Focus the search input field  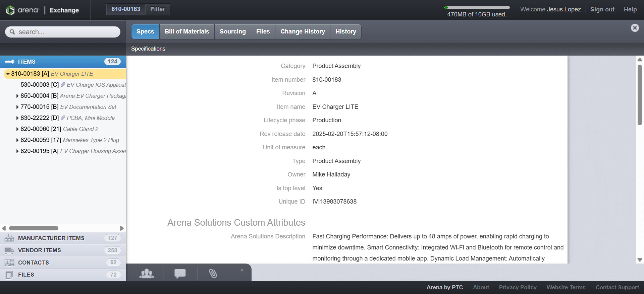pyautogui.click(x=63, y=32)
